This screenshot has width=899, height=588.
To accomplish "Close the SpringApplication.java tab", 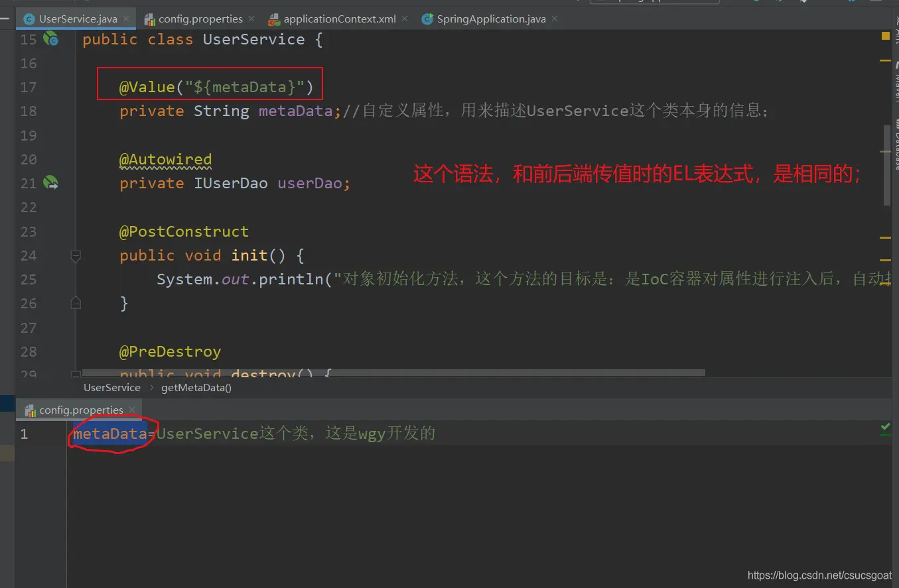I will pos(555,19).
